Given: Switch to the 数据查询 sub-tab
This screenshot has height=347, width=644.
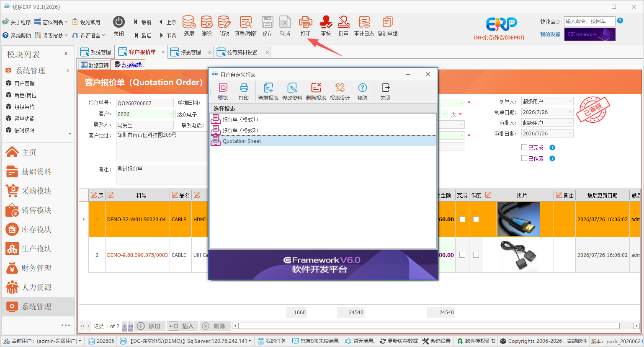Looking at the screenshot, I should click(x=95, y=65).
